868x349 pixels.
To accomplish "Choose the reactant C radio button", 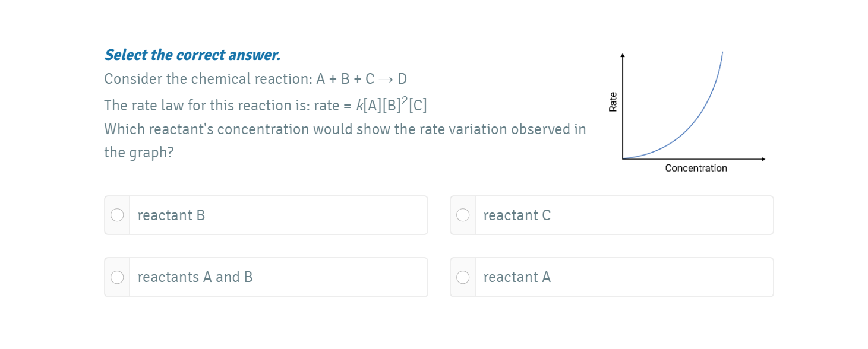I will (x=463, y=215).
